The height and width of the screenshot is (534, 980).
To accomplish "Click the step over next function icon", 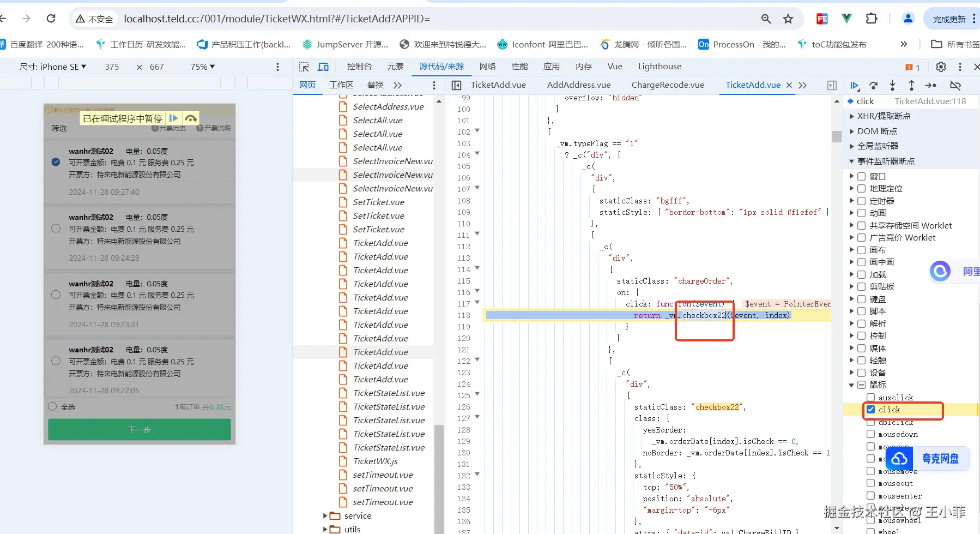I will [x=873, y=86].
